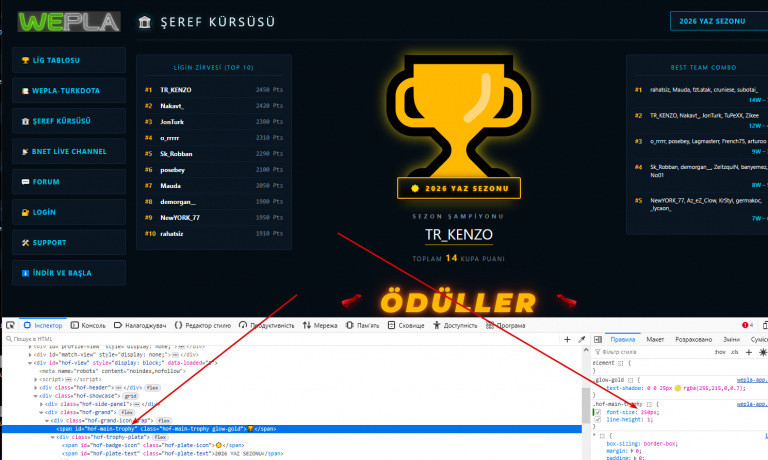Screen dimensions: 768x460
Task: Focus the Фільтр стилів filter field
Action: pyautogui.click(x=651, y=352)
